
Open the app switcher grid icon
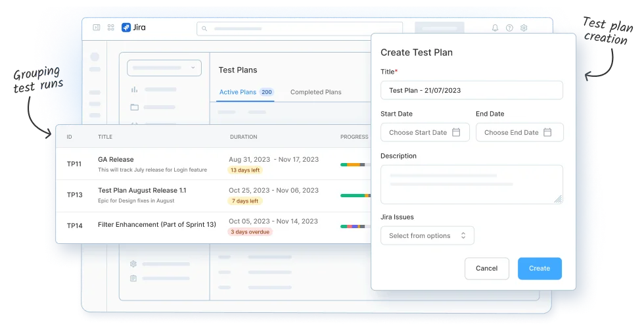coord(111,28)
